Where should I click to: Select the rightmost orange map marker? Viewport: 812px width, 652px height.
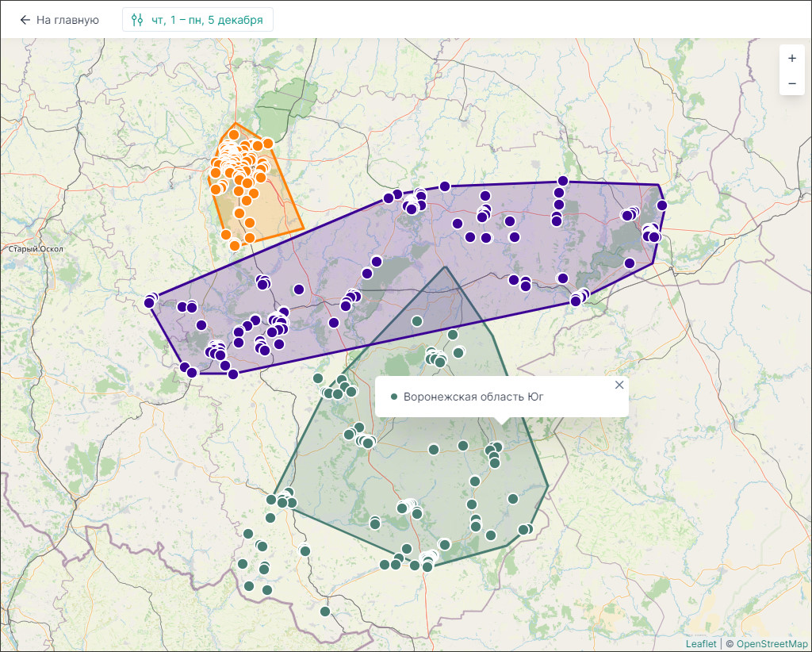[268, 144]
